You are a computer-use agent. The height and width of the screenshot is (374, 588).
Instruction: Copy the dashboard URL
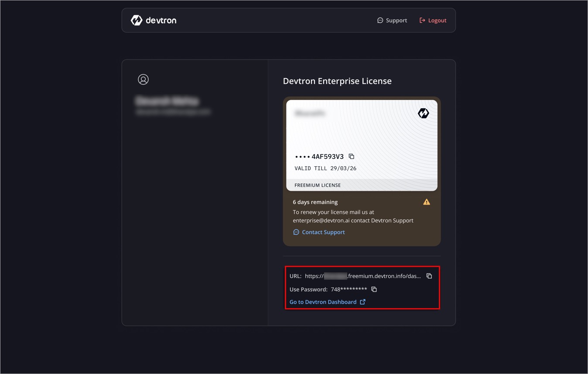click(429, 276)
